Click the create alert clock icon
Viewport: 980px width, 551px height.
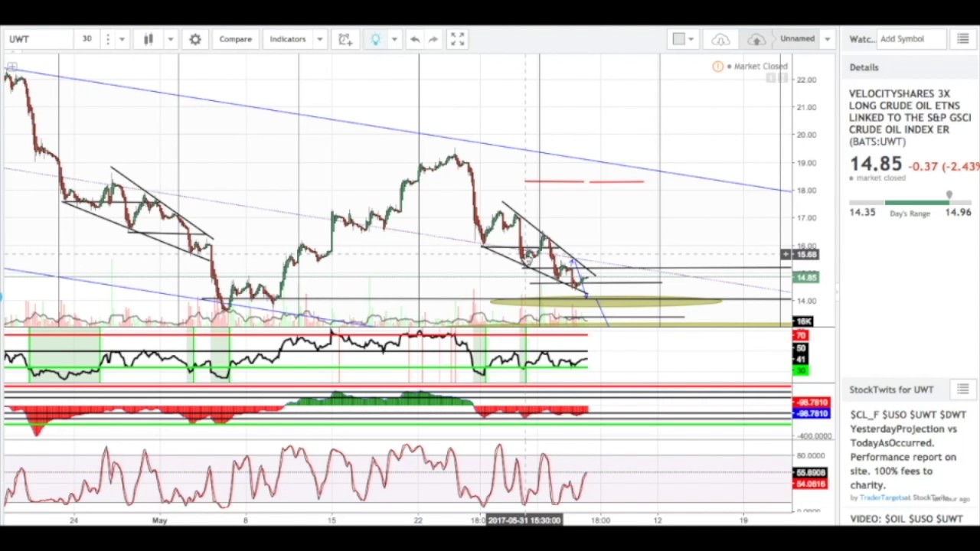(345, 39)
